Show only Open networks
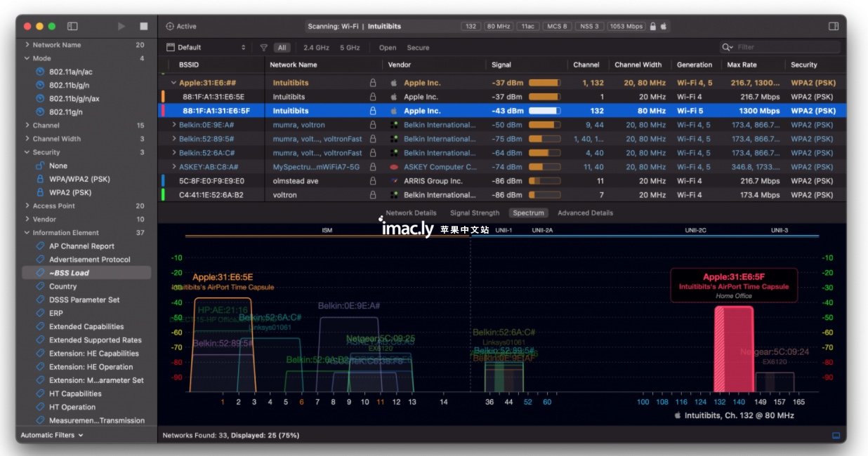 [388, 48]
